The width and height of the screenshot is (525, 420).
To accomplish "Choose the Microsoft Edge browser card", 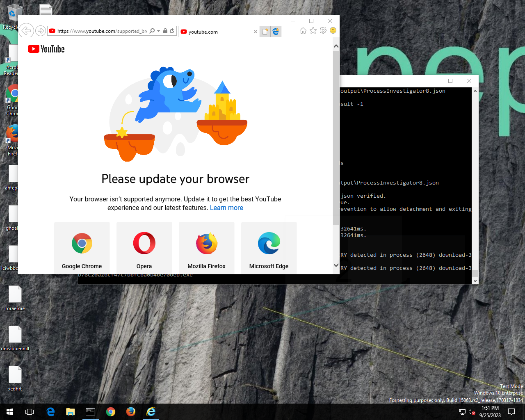I will tap(269, 248).
